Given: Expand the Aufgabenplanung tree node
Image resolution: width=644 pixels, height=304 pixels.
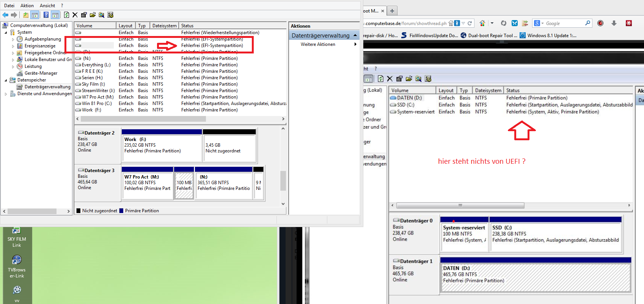Looking at the screenshot, I should 13,39.
